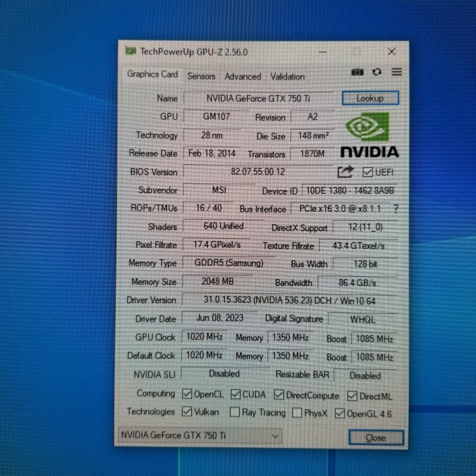Click the Release Date Feb 18, 2014

212,154
